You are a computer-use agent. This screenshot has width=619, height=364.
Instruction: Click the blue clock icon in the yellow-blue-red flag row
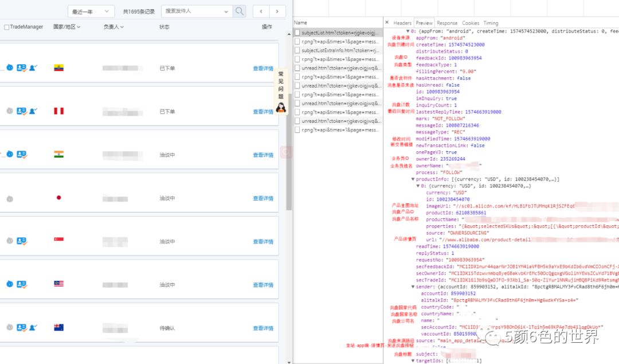click(x=10, y=68)
